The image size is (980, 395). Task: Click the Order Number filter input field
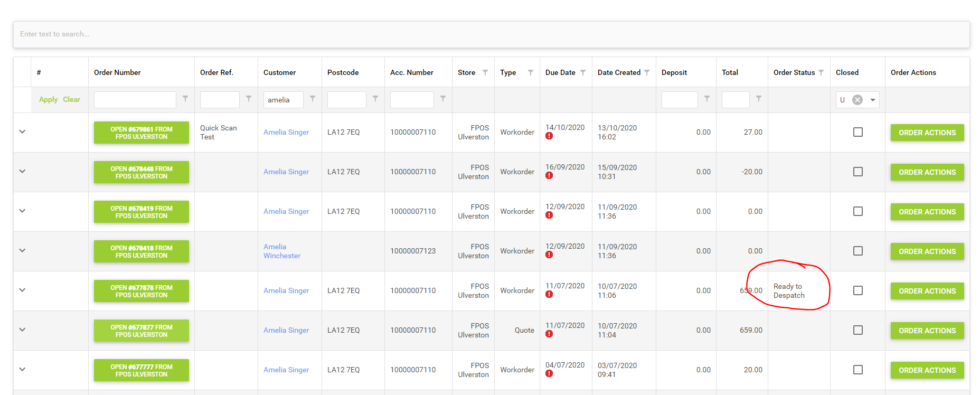click(x=135, y=100)
